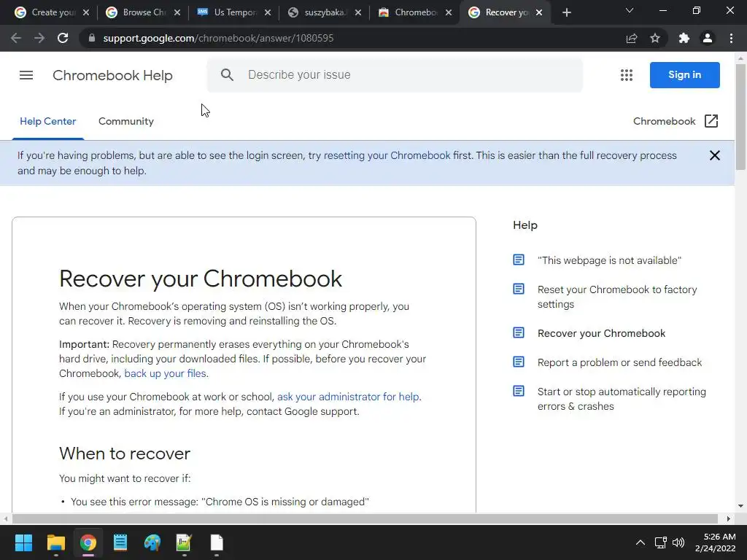This screenshot has width=747, height=560.
Task: Close the 'Create your' tab
Action: coord(86,13)
